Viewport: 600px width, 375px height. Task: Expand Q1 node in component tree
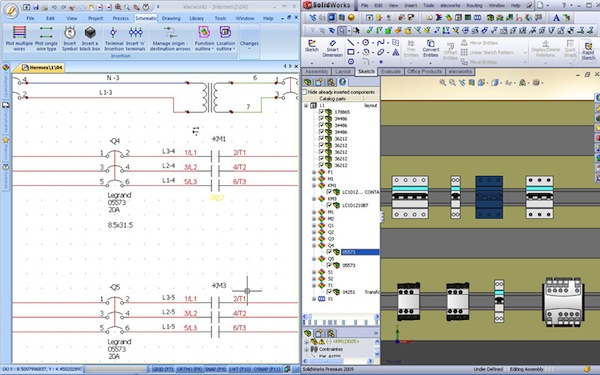[x=314, y=226]
